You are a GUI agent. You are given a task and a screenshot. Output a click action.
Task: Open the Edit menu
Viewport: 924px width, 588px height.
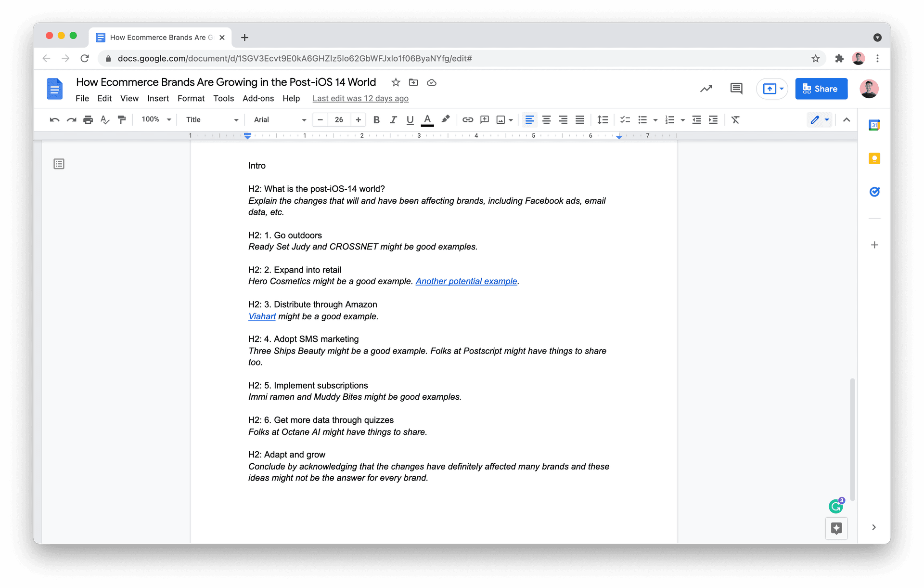104,98
